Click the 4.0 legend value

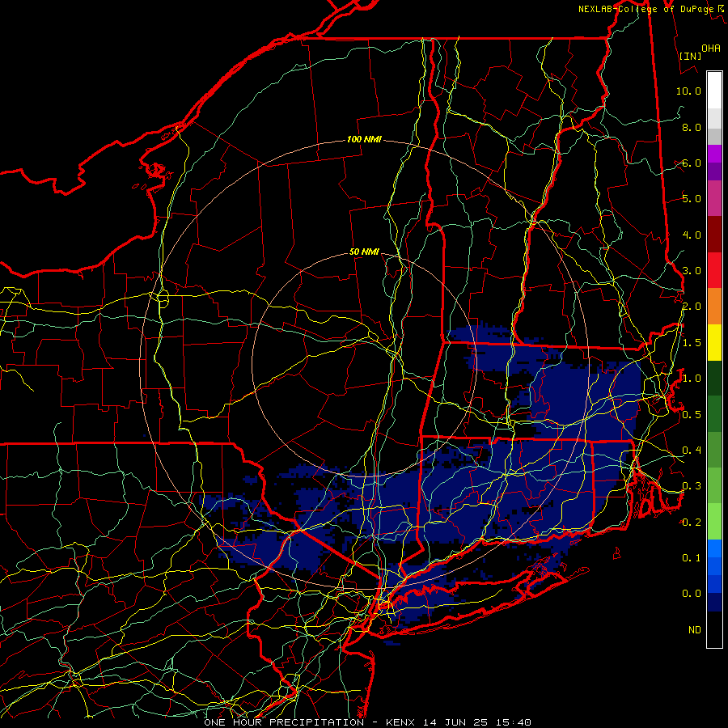(692, 235)
